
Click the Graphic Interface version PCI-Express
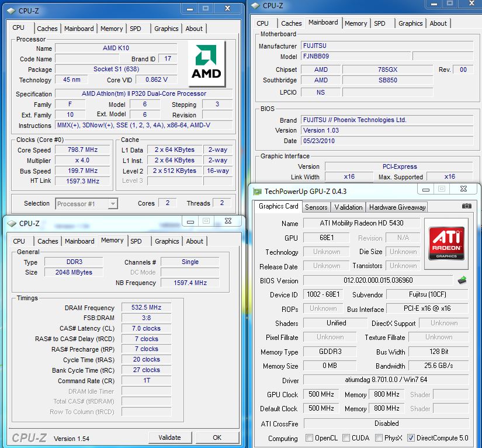399,167
